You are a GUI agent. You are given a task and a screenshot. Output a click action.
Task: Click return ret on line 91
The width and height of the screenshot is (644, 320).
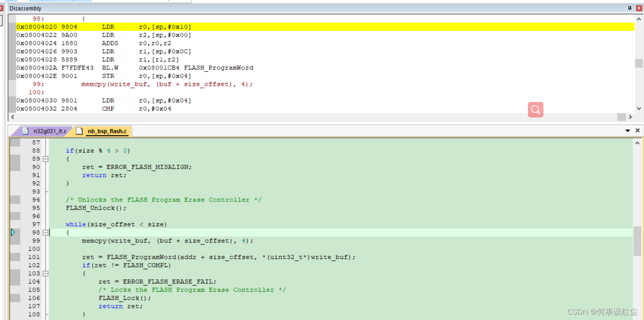pos(104,175)
